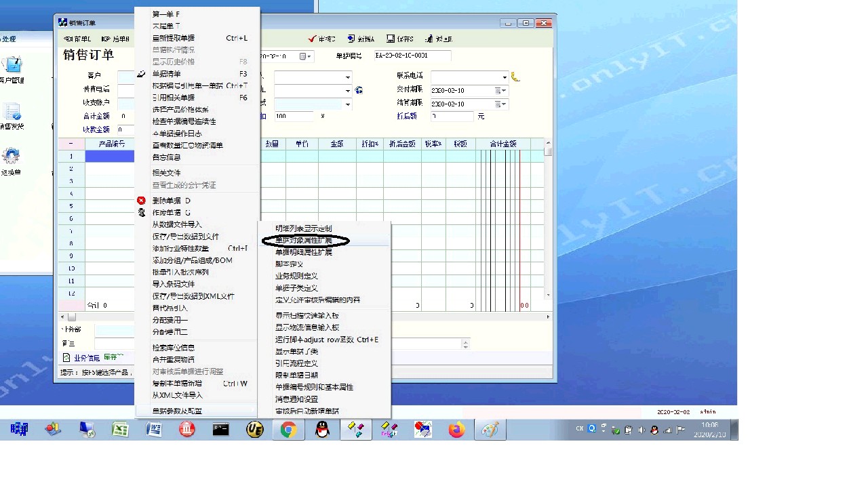Expand the 联系电话 dropdown
Screen dimensions: 868x488
504,77
